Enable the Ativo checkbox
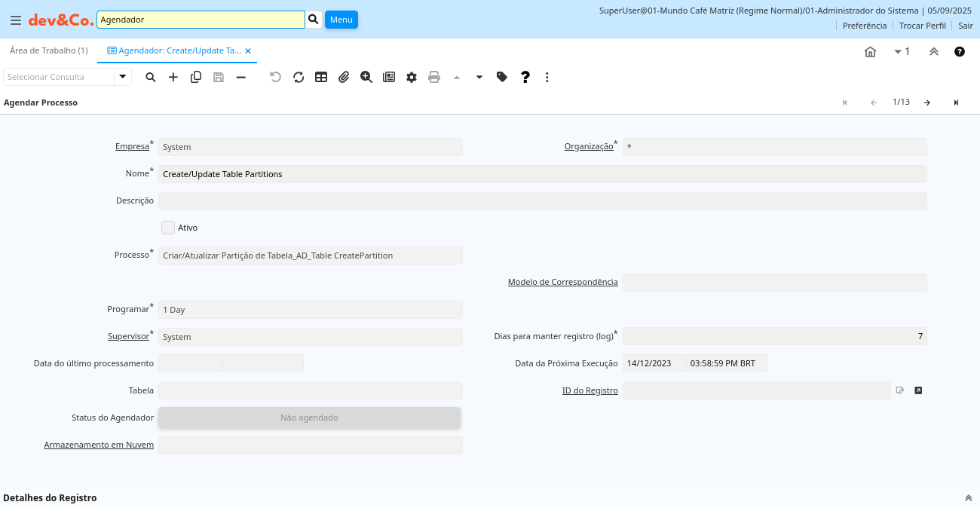Viewport: 980px width, 508px height. [x=168, y=228]
